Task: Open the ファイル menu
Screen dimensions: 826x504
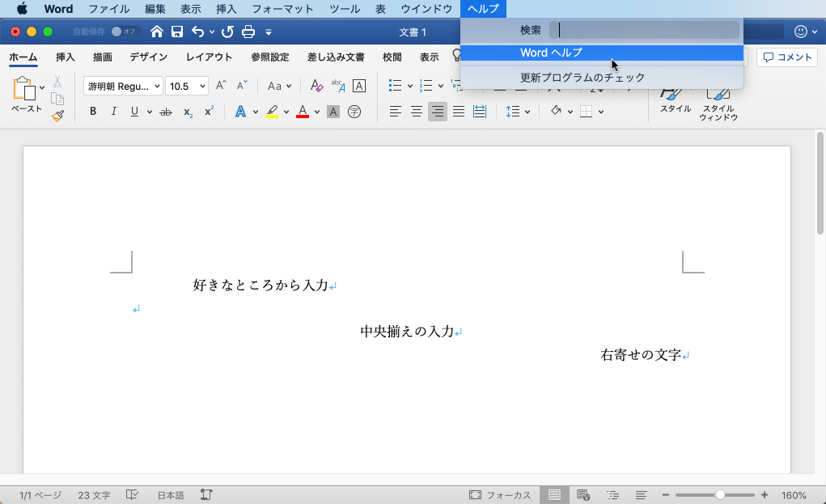Action: point(109,9)
